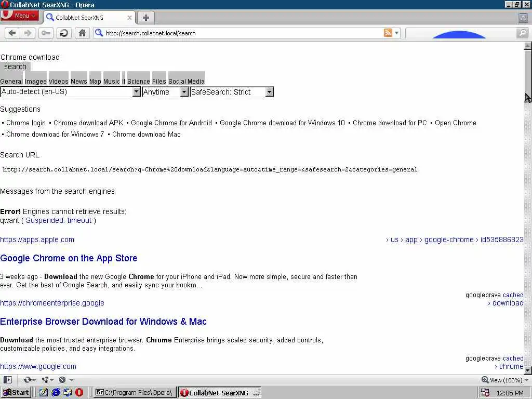Click the Open Chrome suggestion
Viewport: 532px width, 399px height.
[455, 123]
